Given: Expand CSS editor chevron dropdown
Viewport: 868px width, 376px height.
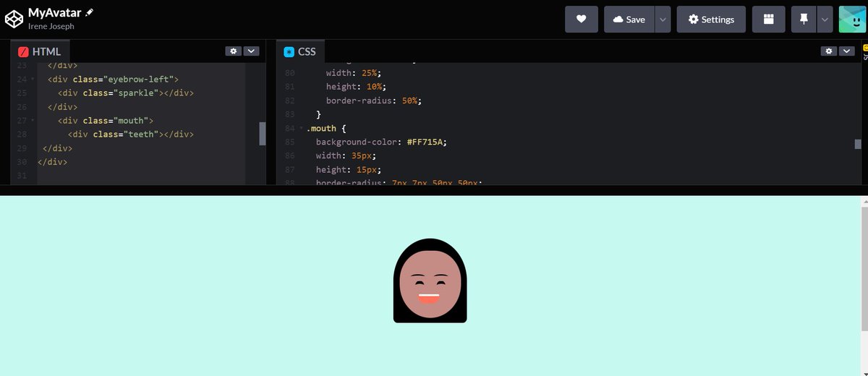Looking at the screenshot, I should click(x=846, y=51).
